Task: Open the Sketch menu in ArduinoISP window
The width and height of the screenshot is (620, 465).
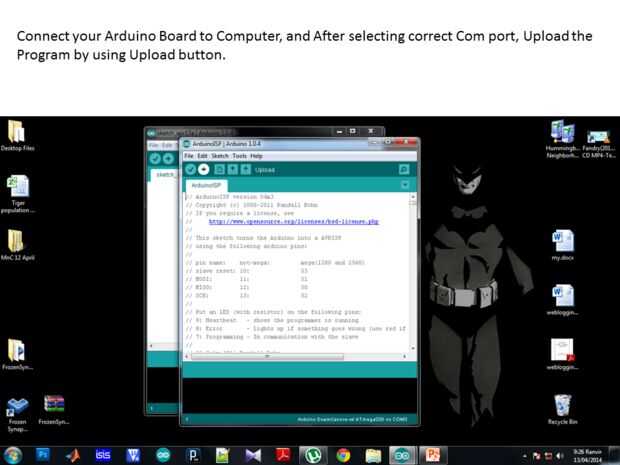Action: (x=220, y=156)
